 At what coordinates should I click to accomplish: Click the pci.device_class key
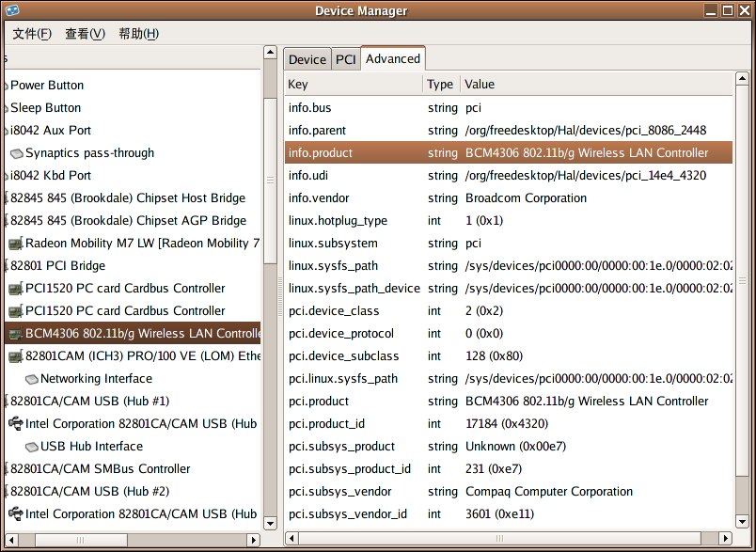click(x=334, y=311)
